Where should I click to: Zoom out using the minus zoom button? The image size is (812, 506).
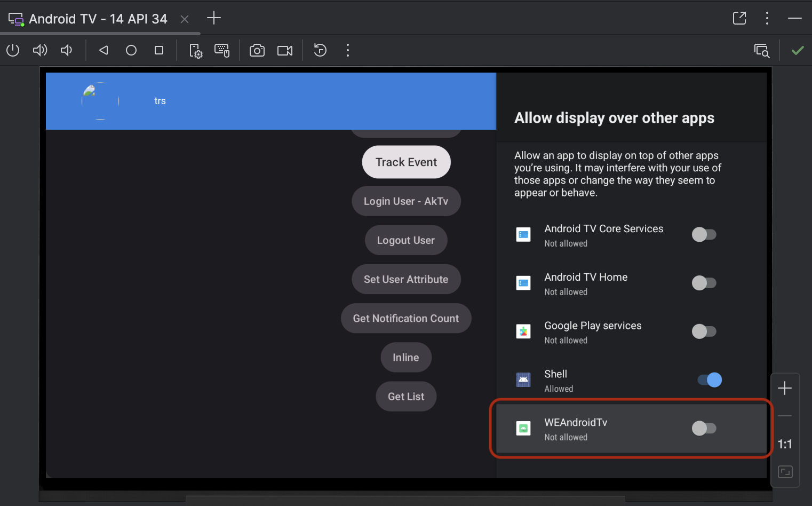pos(785,416)
